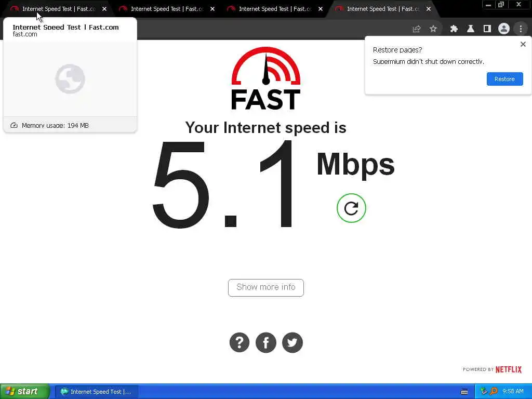
Task: Switch to the second Fast.com tab
Action: point(162,9)
